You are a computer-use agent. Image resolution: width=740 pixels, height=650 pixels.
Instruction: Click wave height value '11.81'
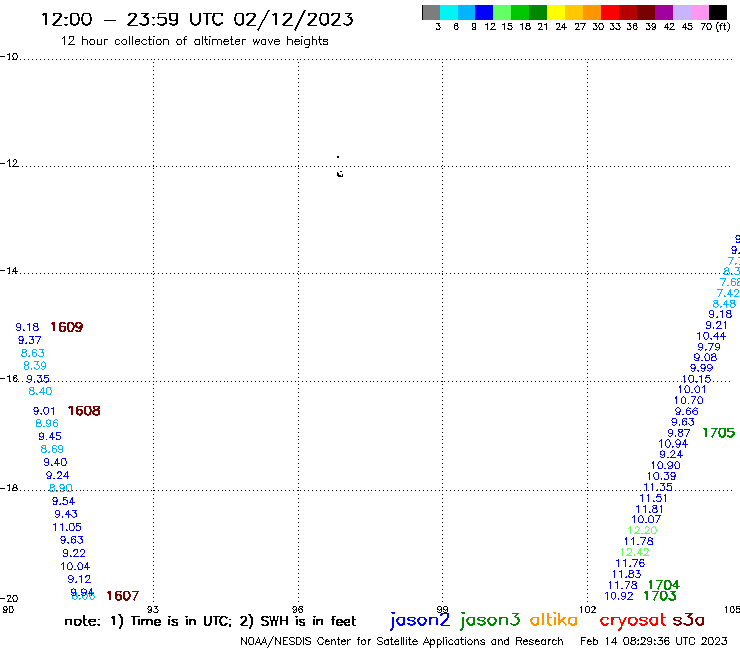(649, 509)
